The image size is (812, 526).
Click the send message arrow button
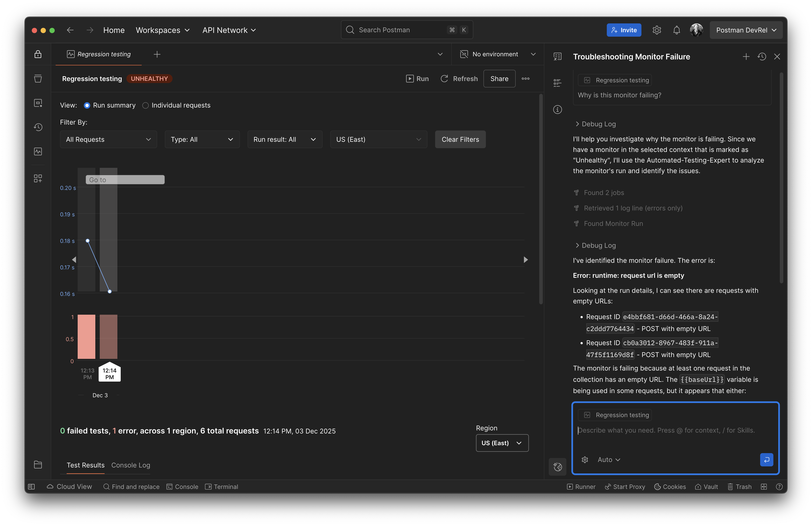tap(766, 460)
